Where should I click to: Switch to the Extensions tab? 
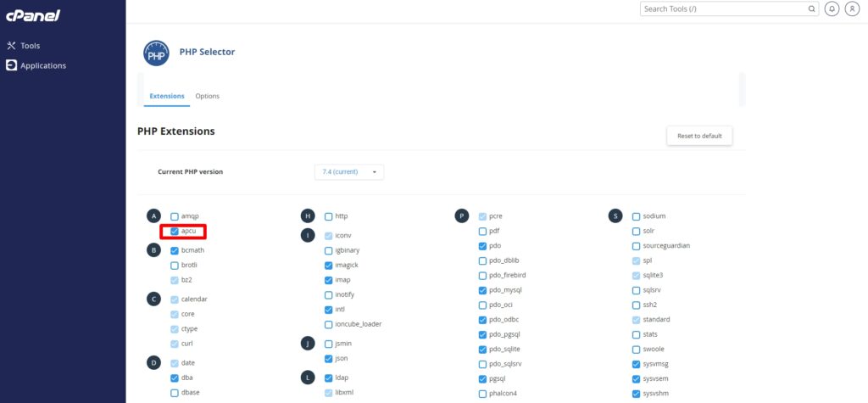tap(167, 96)
